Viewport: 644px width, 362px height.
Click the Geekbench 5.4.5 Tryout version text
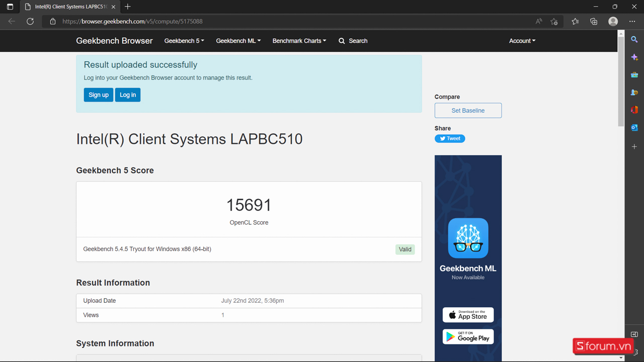(x=147, y=249)
